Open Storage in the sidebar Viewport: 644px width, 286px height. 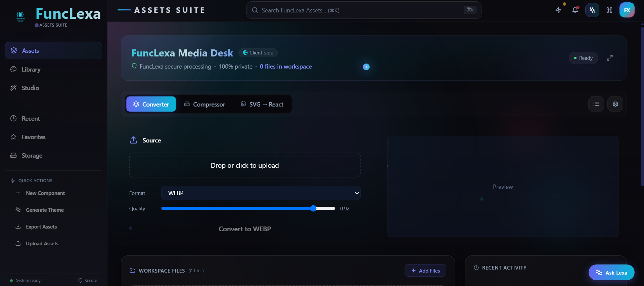53,155
